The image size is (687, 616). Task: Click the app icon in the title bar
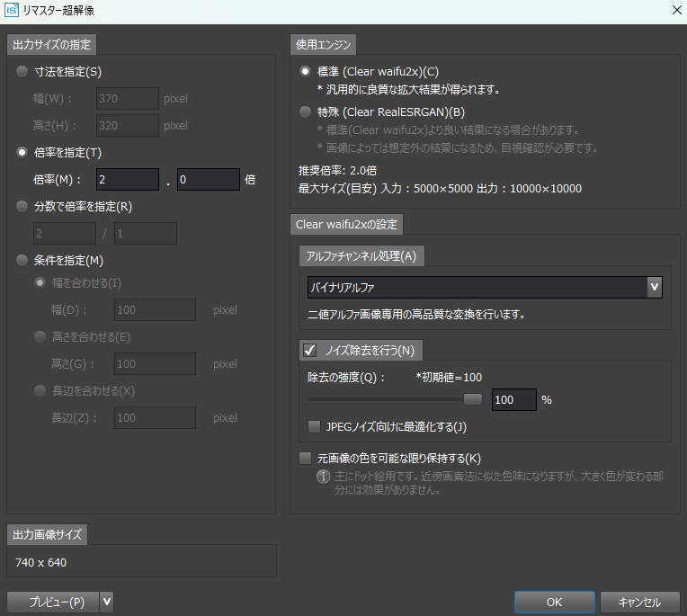pos(12,10)
